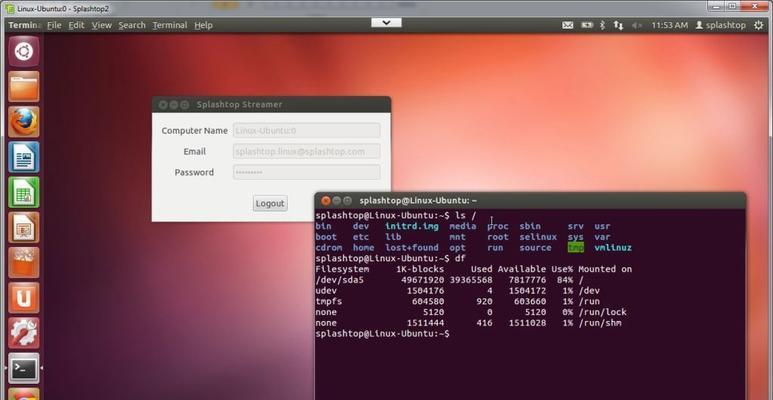The height and width of the screenshot is (400, 773).
Task: Open the Help menu
Action: (203, 25)
